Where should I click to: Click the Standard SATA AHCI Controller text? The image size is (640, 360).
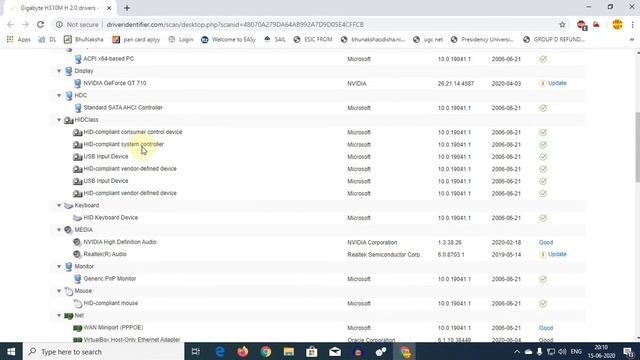123,108
